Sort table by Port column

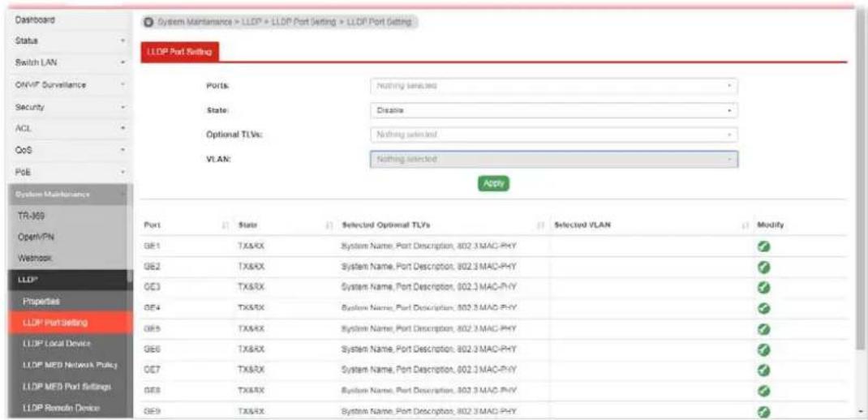coord(226,225)
